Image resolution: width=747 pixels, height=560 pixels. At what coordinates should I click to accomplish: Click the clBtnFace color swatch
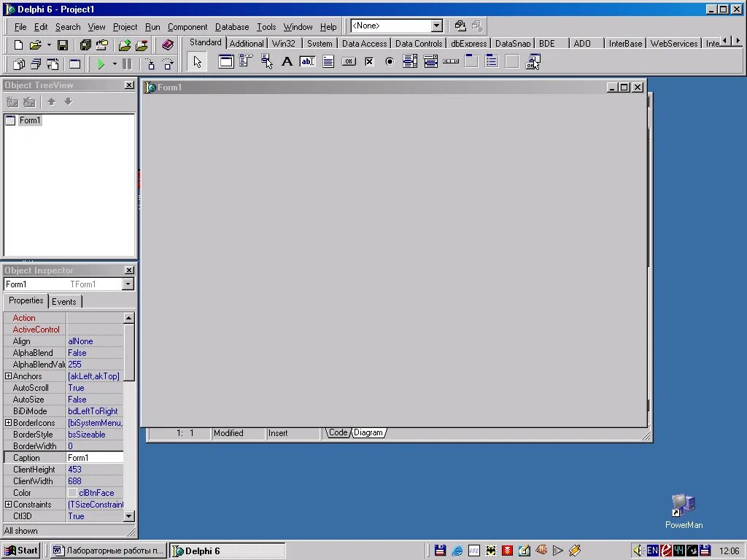[x=72, y=493]
